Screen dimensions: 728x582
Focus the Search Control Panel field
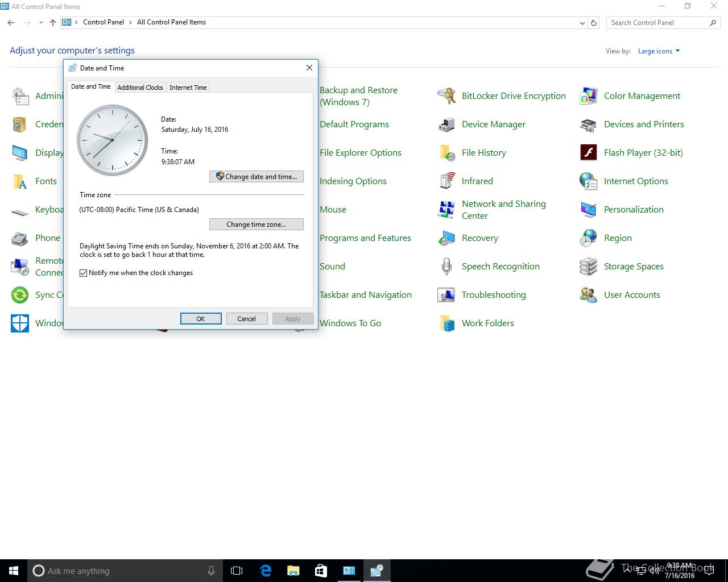click(x=663, y=23)
